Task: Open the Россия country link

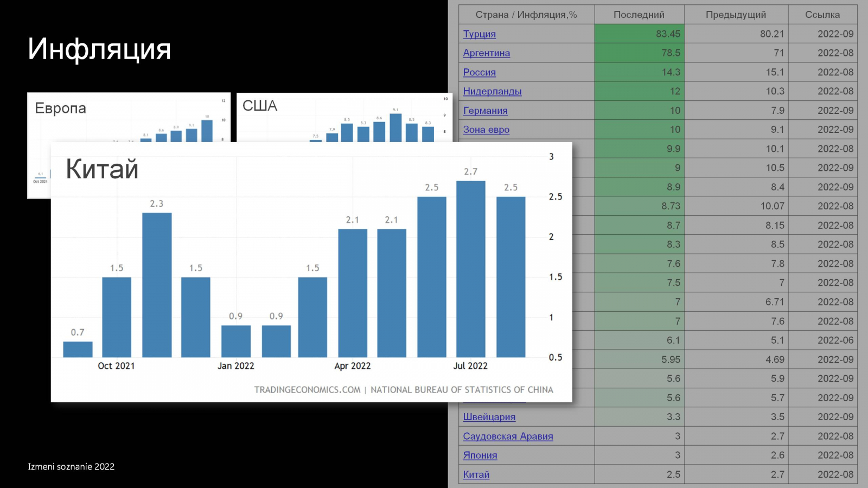Action: (479, 72)
